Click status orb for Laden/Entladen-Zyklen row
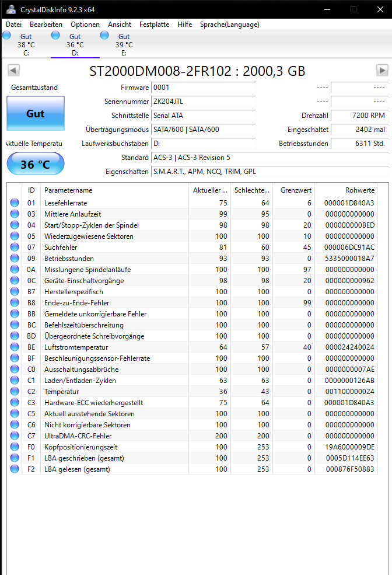The image size is (392, 575). coord(15,380)
